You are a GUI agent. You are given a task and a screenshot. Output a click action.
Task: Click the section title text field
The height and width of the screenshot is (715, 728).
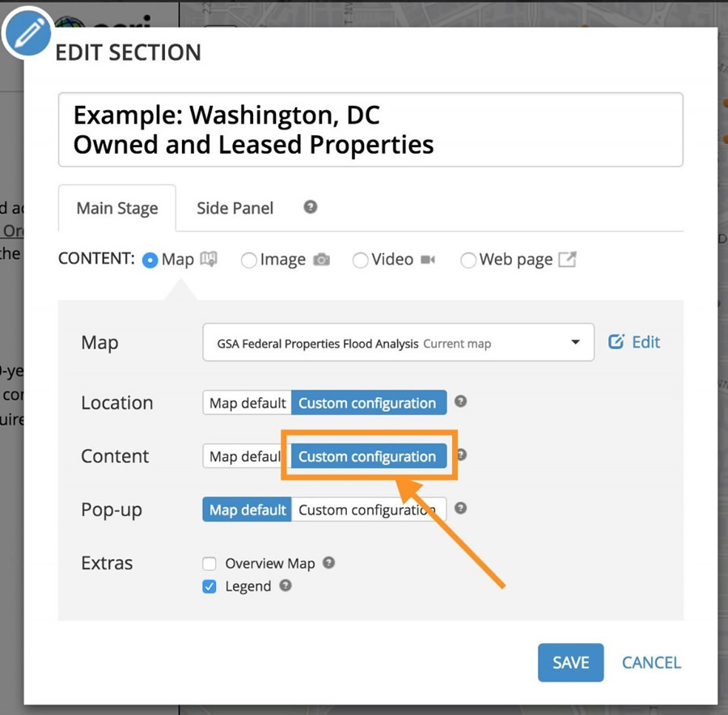[x=370, y=129]
